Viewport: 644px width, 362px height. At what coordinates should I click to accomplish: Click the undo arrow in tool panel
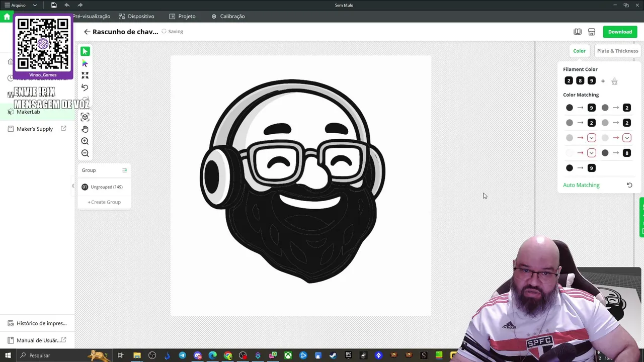pyautogui.click(x=85, y=87)
